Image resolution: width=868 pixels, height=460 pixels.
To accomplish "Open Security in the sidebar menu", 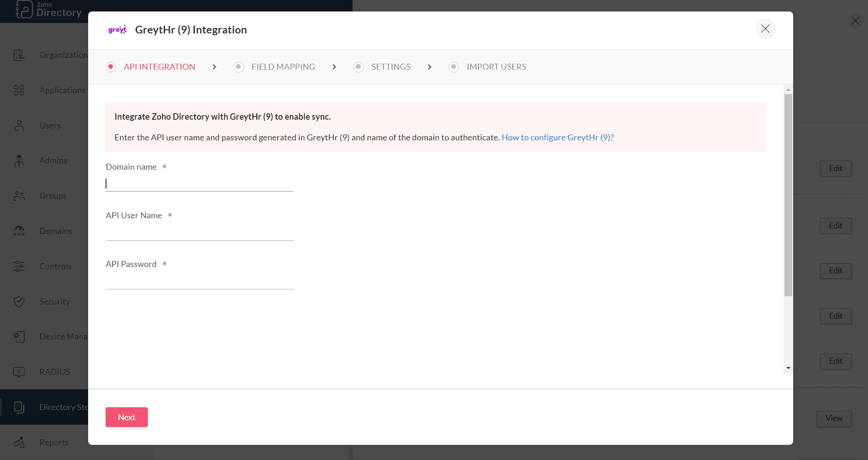I will click(55, 302).
